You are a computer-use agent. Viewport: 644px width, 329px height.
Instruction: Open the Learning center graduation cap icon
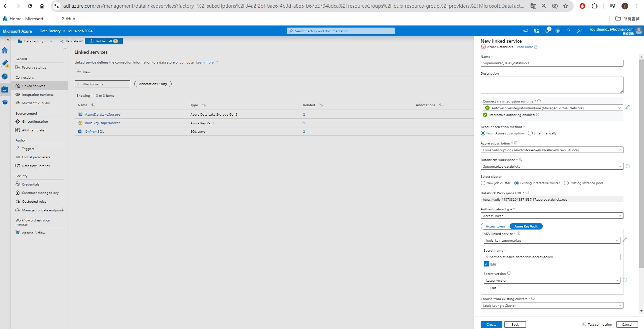point(5,102)
